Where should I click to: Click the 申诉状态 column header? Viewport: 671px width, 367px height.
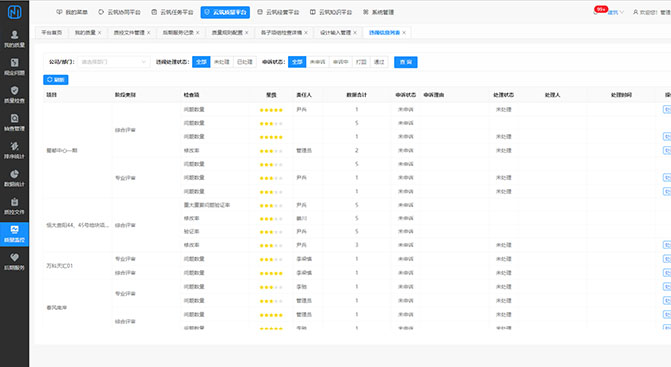coord(405,95)
